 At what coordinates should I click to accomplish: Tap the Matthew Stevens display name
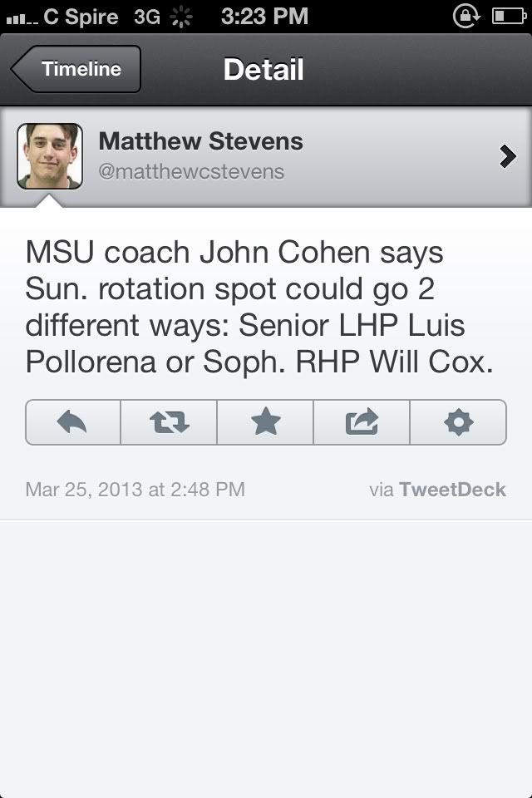[200, 141]
